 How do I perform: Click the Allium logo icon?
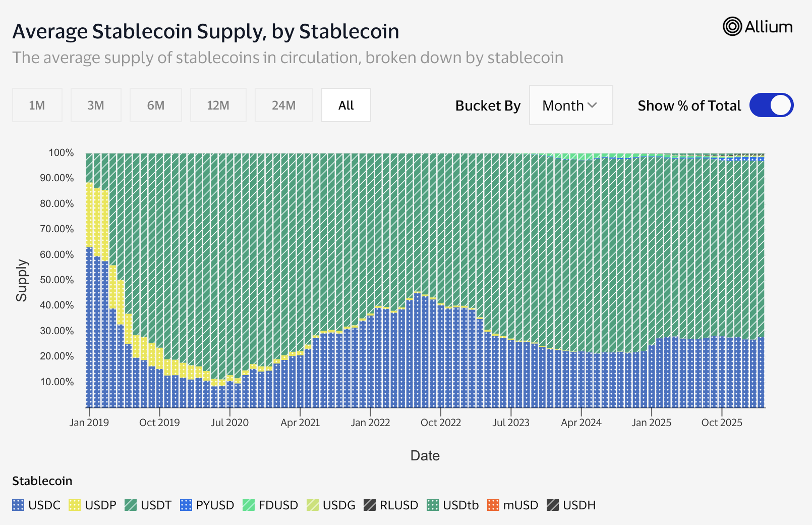[x=732, y=26]
